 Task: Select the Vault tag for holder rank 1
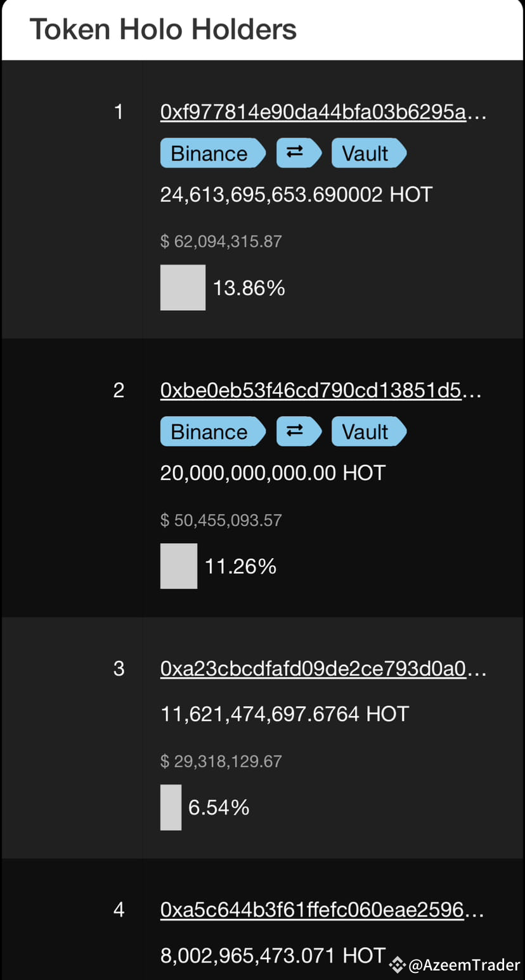point(368,153)
